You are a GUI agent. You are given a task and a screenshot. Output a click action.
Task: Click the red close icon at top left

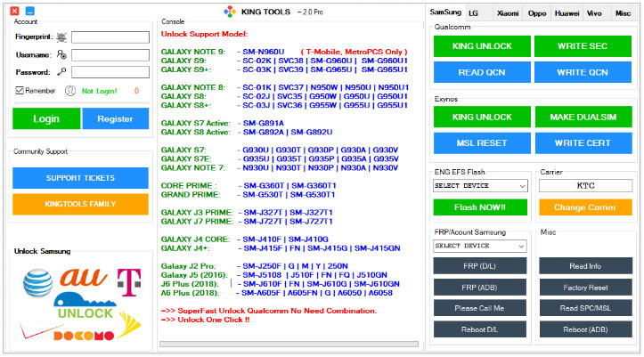[15, 11]
